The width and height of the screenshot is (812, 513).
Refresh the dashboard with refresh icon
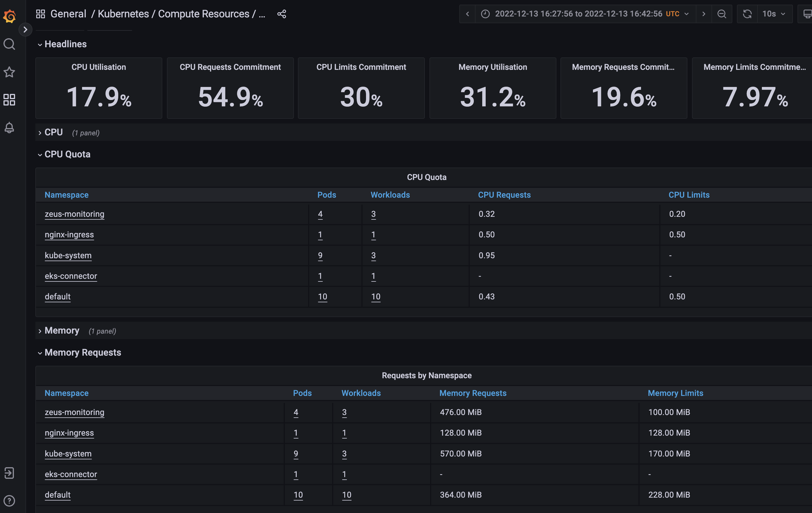[747, 14]
